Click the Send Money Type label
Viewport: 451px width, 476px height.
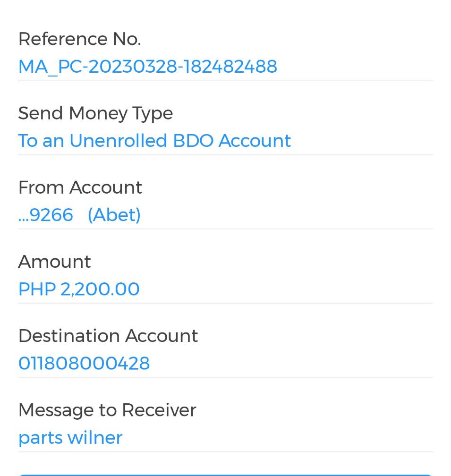tap(95, 113)
